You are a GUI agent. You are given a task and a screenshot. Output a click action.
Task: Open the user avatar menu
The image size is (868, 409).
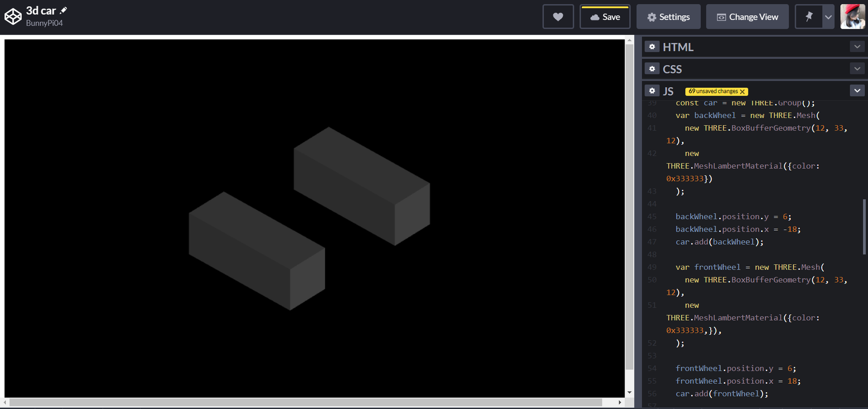[852, 17]
